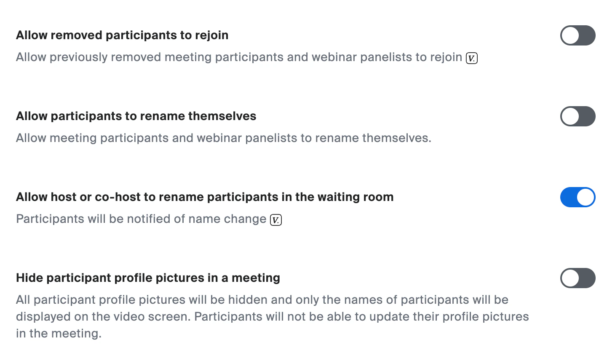Image resolution: width=615 pixels, height=364 pixels.
Task: Select the Allow participants to rename themselves title
Action: tap(136, 116)
